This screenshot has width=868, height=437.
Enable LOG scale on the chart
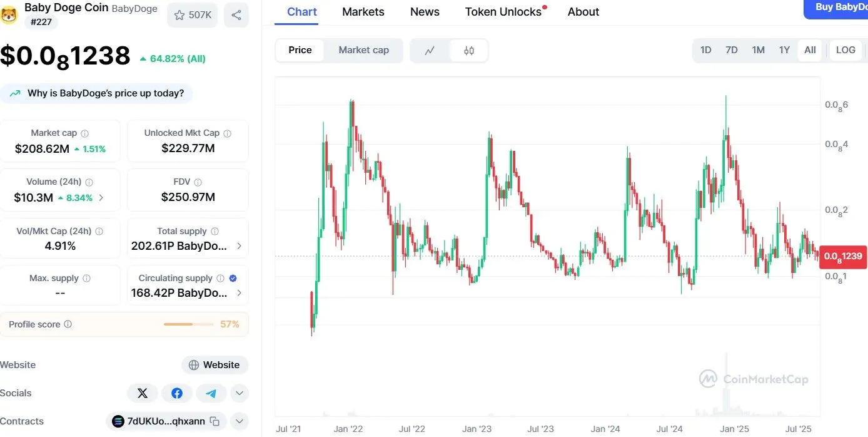click(x=845, y=50)
